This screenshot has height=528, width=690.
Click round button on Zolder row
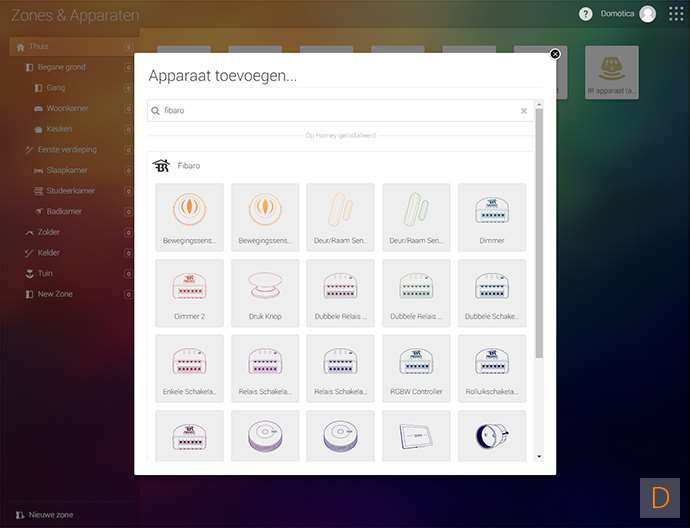(128, 232)
